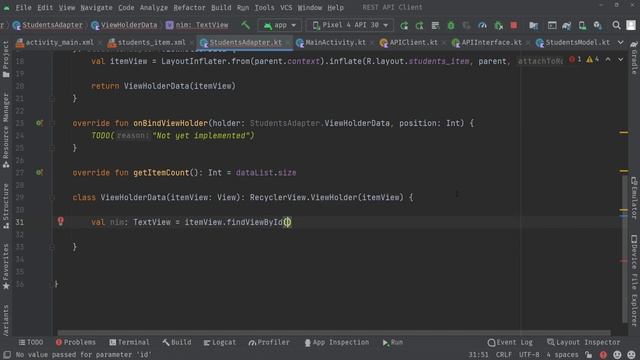Click the red error lightbulb on line 31
This screenshot has height=360, width=640.
[60, 221]
